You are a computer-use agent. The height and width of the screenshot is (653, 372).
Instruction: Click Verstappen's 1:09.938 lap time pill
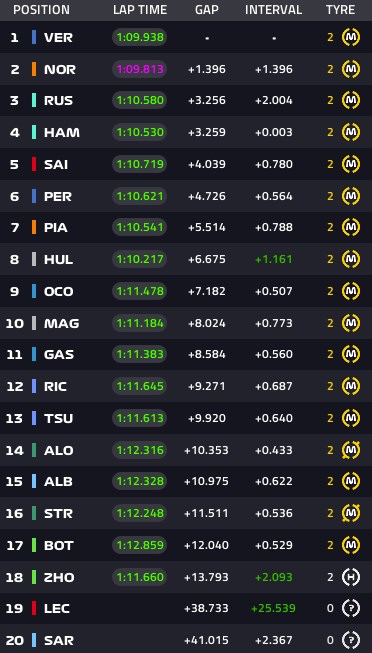pyautogui.click(x=140, y=37)
